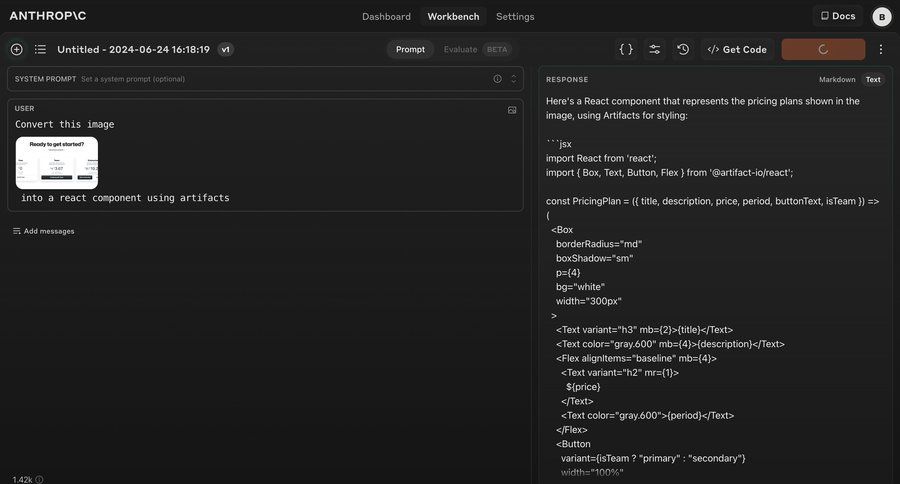Switch to the Prompt view
This screenshot has height=484, width=900.
410,49
